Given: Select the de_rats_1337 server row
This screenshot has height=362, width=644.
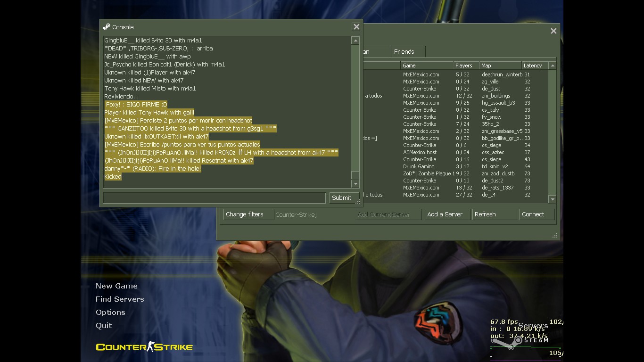Looking at the screenshot, I should (x=455, y=188).
